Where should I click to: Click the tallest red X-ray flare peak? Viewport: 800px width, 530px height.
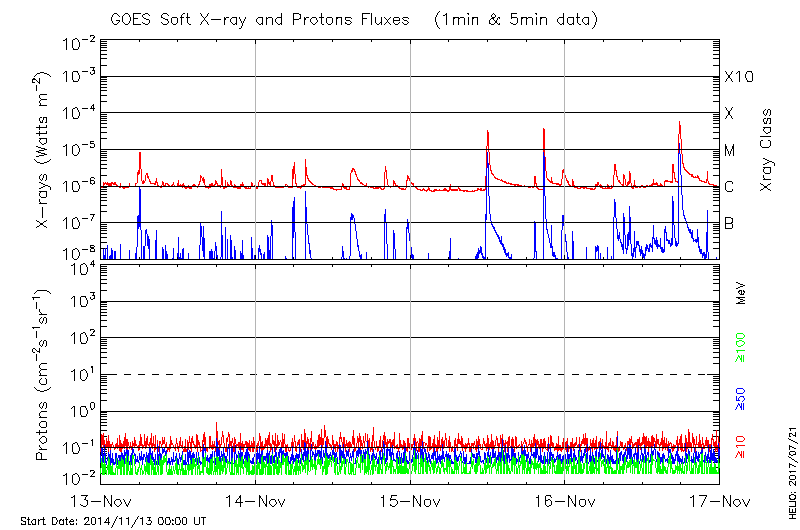[x=679, y=123]
